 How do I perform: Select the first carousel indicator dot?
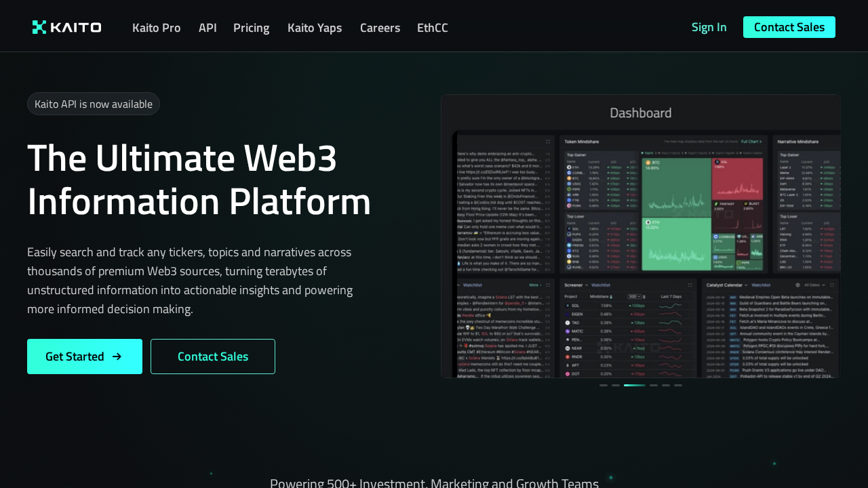604,385
